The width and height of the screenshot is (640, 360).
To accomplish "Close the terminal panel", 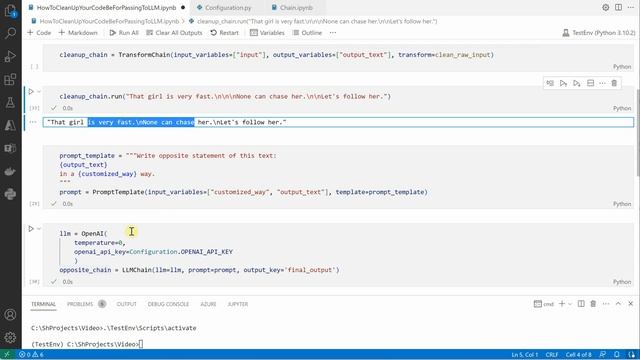I will tap(631, 304).
